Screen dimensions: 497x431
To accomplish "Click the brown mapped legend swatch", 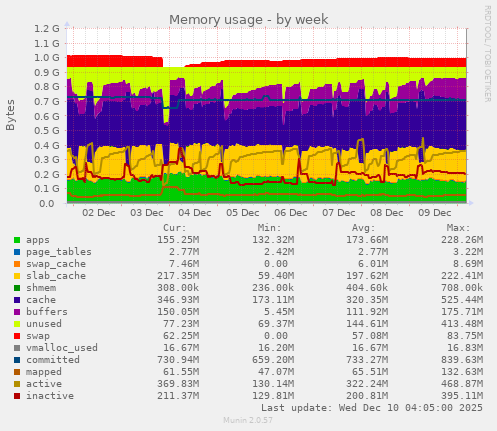I will click(x=17, y=372).
